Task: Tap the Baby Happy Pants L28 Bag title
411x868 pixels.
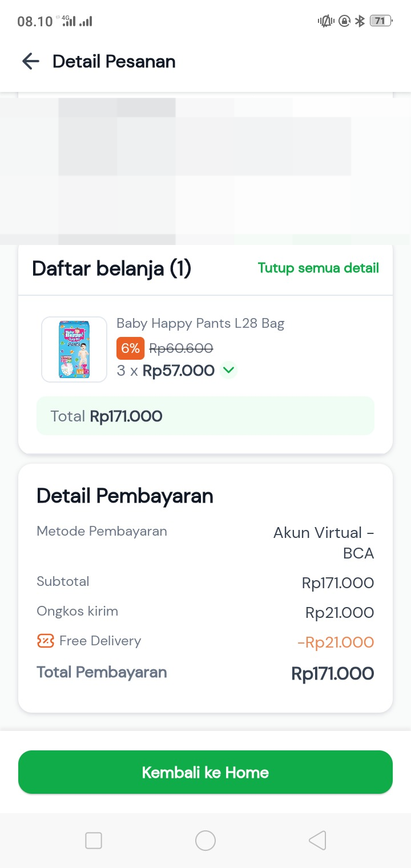Action: [200, 324]
